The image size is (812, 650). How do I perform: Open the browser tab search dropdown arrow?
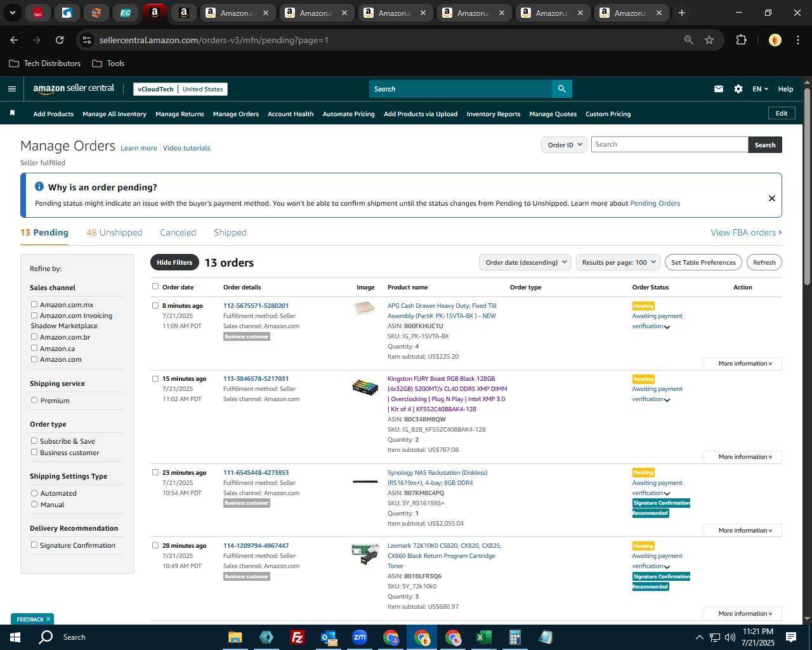click(12, 13)
